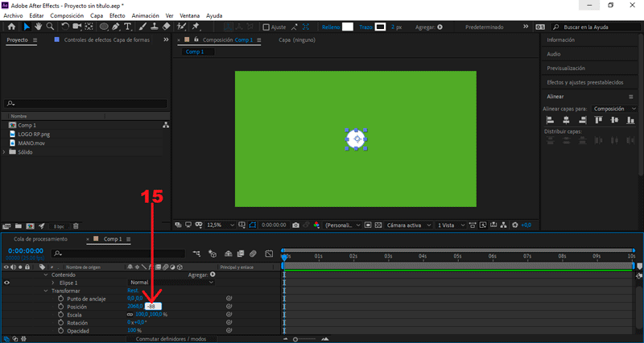Take a snapshot with the camera icon
This screenshot has width=644, height=343.
pos(295,225)
